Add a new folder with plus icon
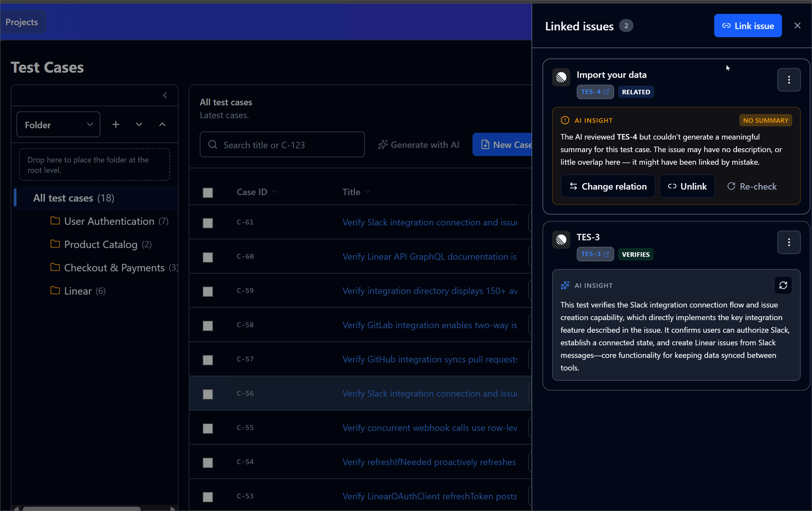 (x=116, y=125)
